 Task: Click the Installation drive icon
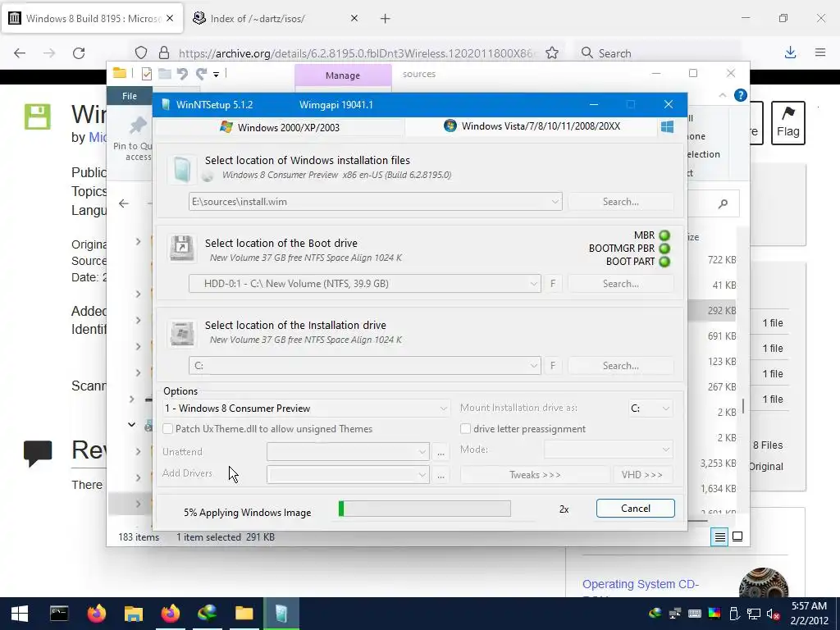181,333
